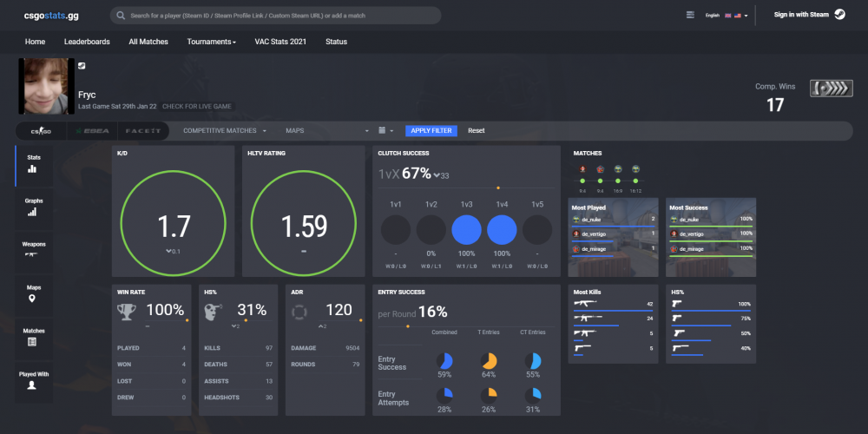Click the HLTV rating 1.59 gauge
The height and width of the screenshot is (434, 868).
304,223
